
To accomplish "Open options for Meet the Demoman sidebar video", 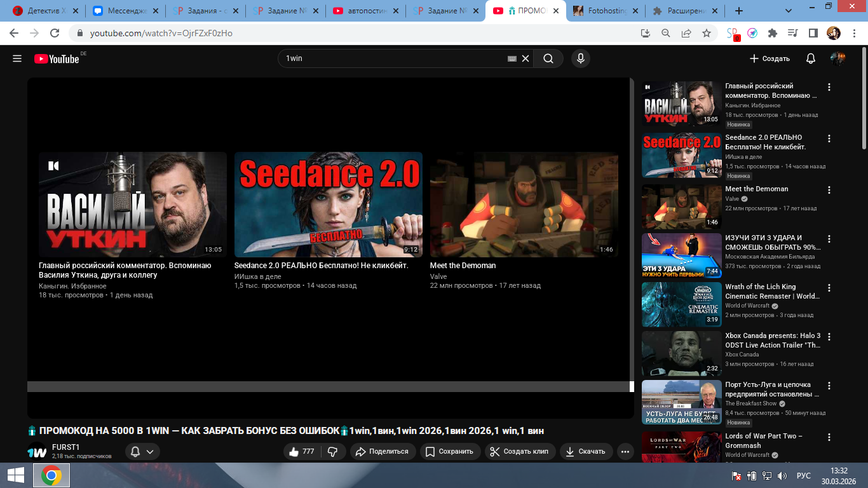I will pyautogui.click(x=829, y=189).
